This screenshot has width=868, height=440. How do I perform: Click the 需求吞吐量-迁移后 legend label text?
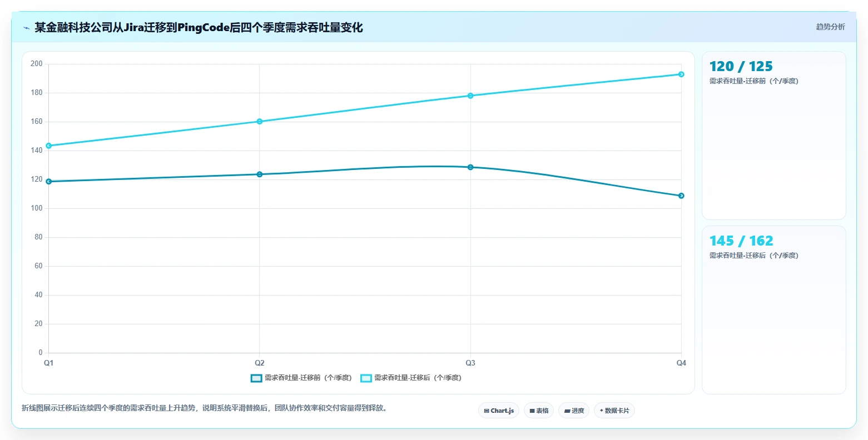pos(418,378)
